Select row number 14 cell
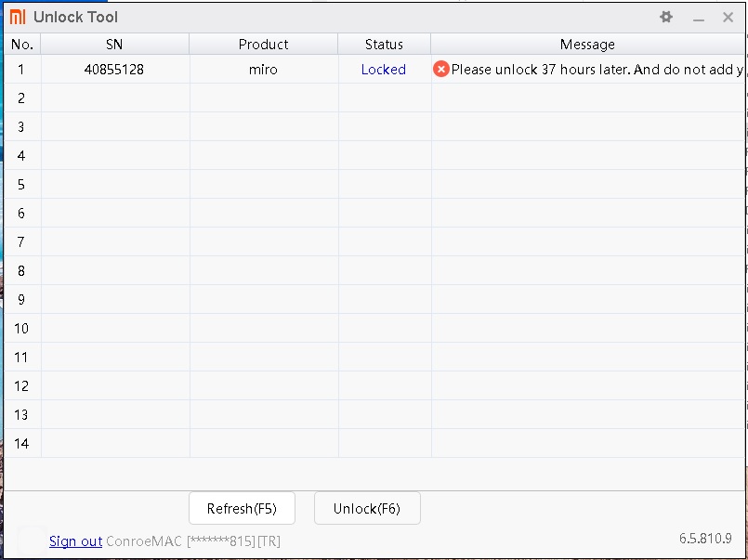 21,443
